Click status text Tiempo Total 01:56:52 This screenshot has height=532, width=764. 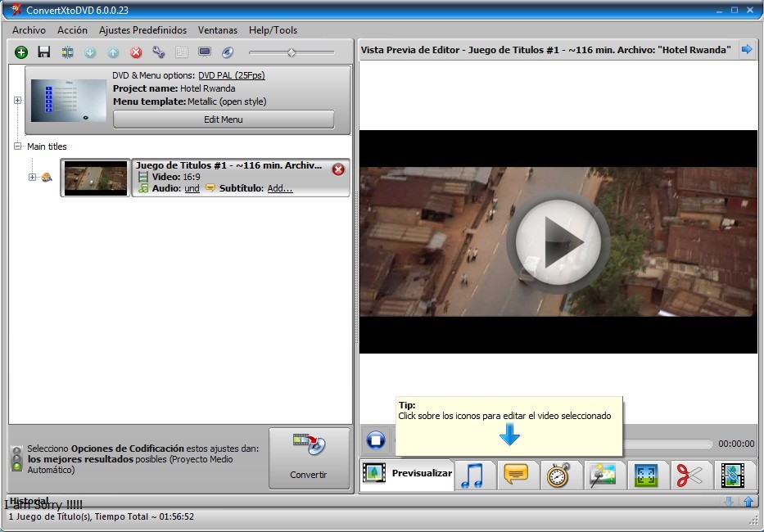144,517
